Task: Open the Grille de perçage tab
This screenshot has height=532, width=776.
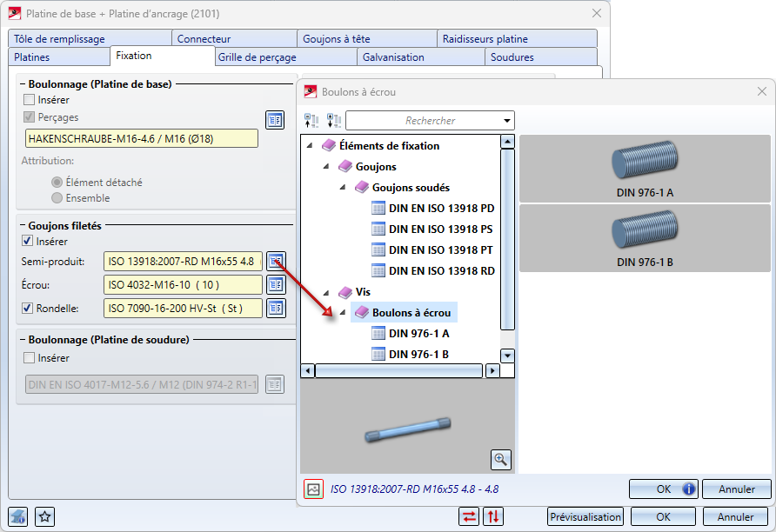Action: tap(286, 57)
